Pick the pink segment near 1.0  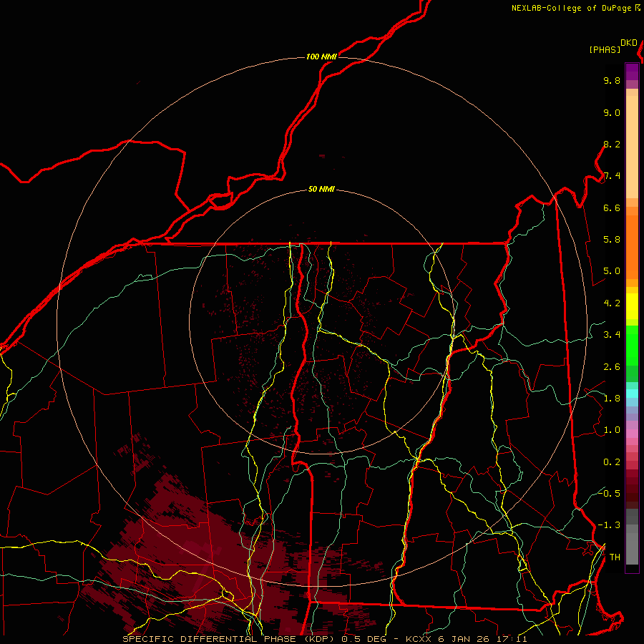pos(632,434)
